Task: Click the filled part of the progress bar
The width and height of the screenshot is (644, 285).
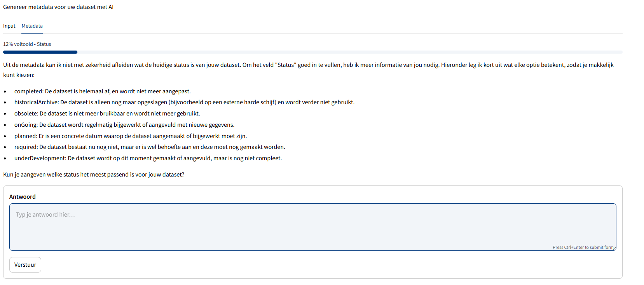Action: pyautogui.click(x=40, y=52)
